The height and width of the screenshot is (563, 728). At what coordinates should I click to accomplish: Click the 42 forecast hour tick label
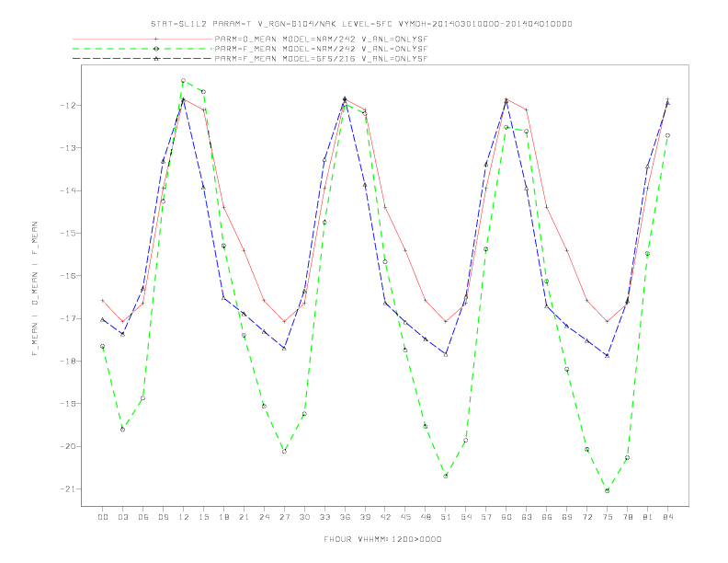pos(385,517)
